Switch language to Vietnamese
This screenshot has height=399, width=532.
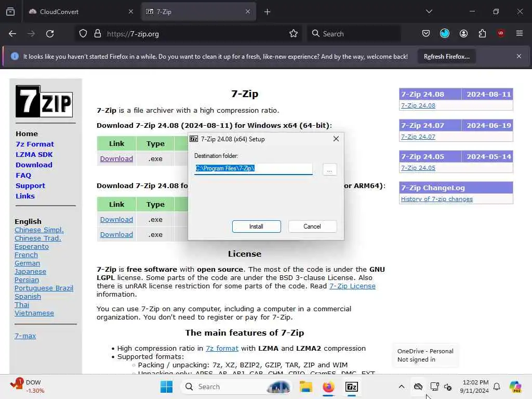tap(34, 313)
